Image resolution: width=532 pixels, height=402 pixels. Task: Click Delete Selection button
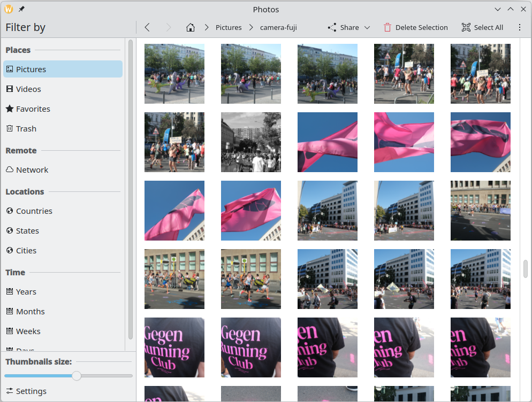click(416, 27)
